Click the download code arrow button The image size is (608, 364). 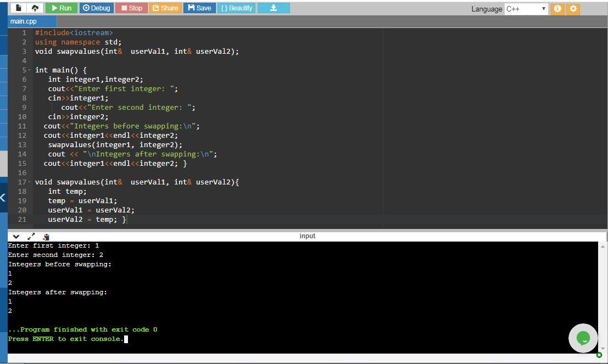tap(273, 8)
